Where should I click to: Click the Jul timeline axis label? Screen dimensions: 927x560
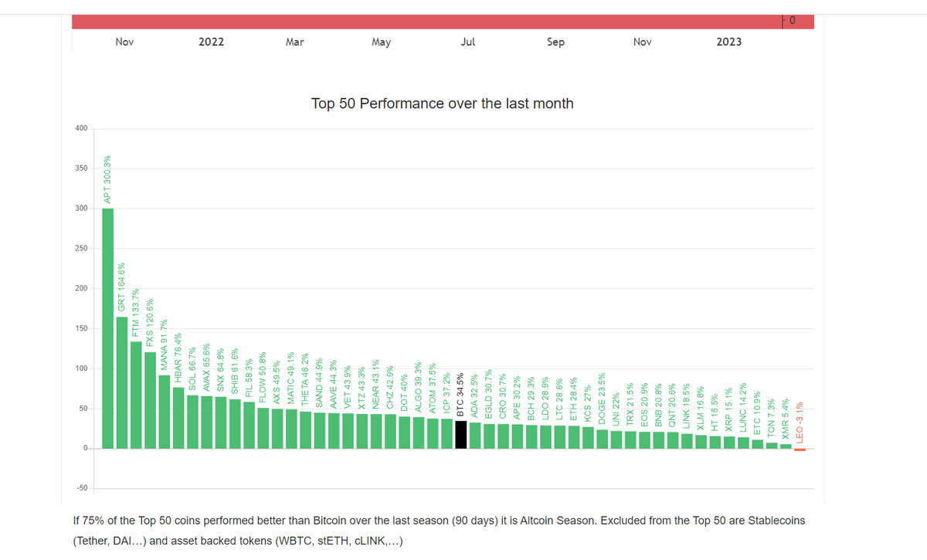[x=467, y=42]
